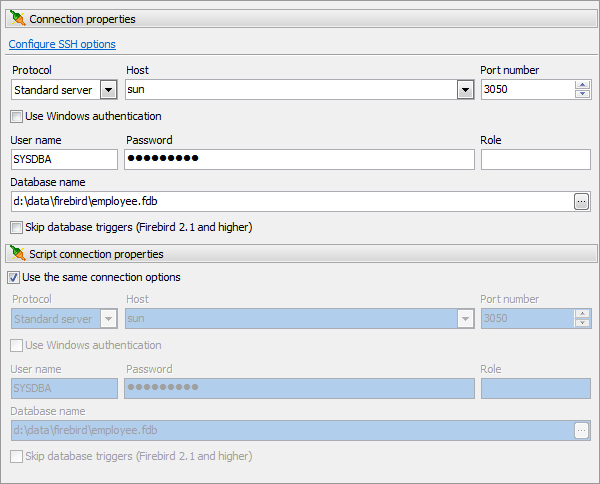This screenshot has width=600, height=484.
Task: Click the Connection properties section header
Action: pyautogui.click(x=301, y=19)
